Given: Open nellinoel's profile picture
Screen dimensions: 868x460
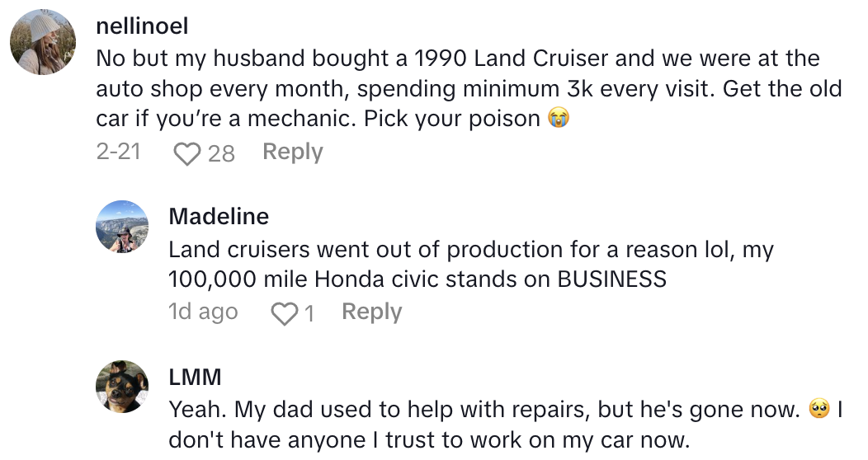Looking at the screenshot, I should tap(44, 43).
